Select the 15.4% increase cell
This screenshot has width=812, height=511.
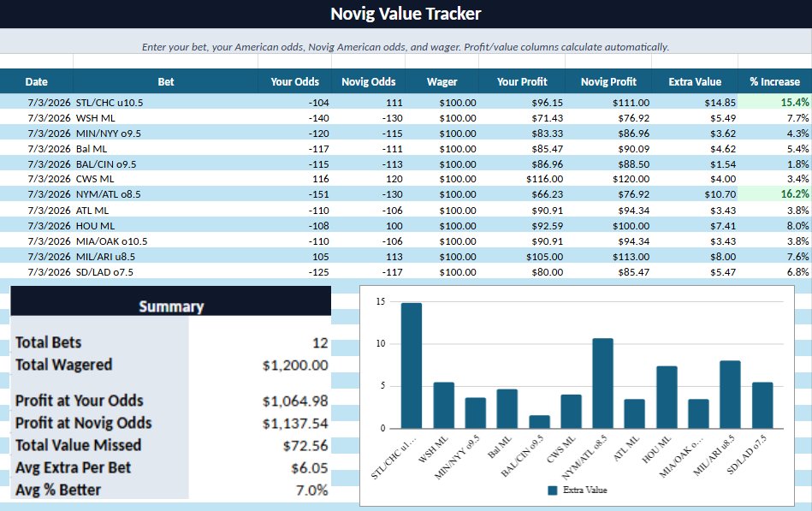774,102
